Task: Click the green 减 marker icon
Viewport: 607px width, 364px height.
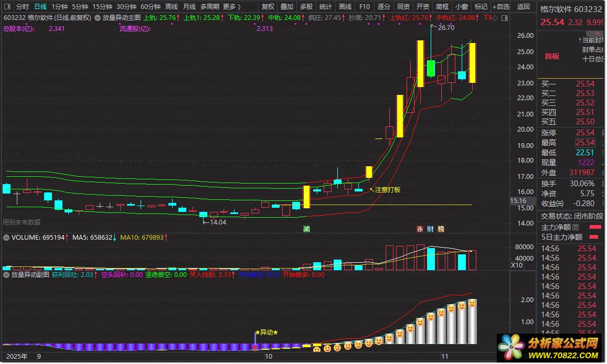Action: pos(306,229)
